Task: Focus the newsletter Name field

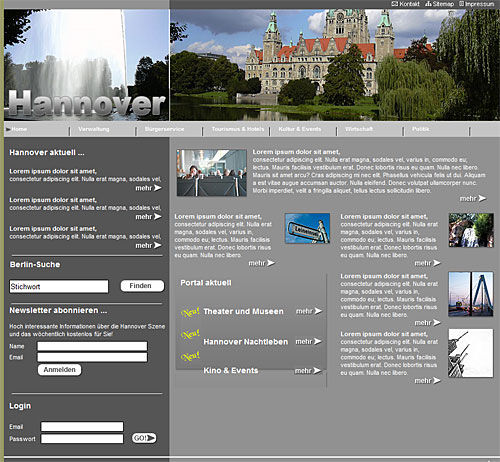Action: click(92, 346)
